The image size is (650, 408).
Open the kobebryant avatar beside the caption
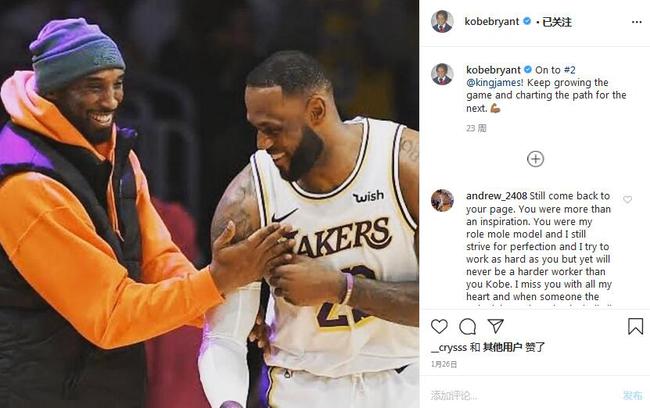(x=442, y=74)
